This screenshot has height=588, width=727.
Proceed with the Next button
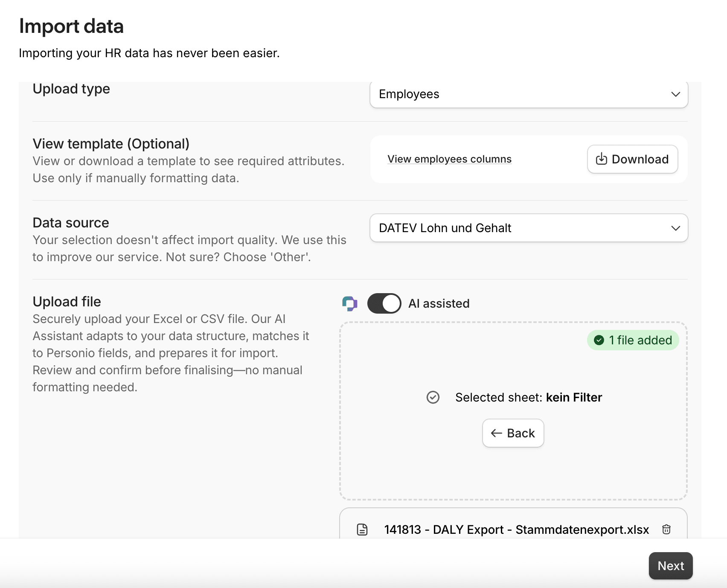click(x=671, y=566)
